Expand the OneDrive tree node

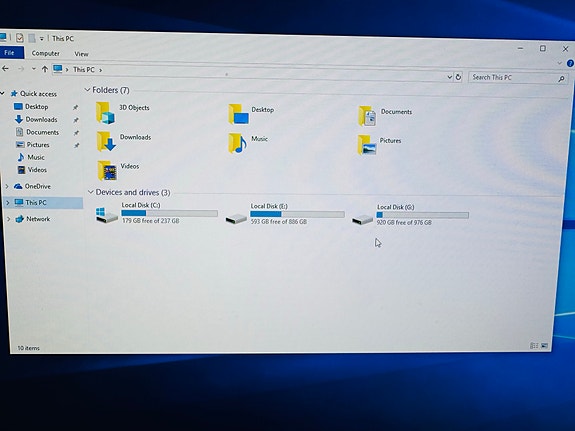click(x=7, y=186)
